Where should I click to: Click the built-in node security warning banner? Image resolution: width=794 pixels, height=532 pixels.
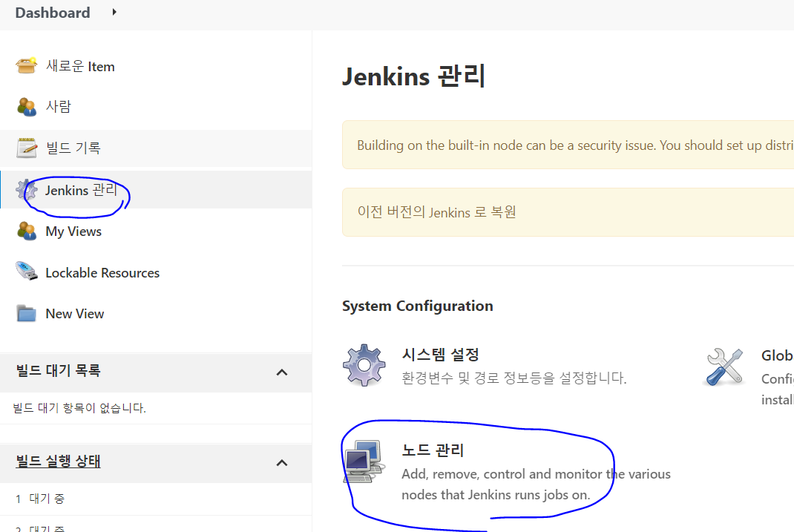pyautogui.click(x=568, y=145)
